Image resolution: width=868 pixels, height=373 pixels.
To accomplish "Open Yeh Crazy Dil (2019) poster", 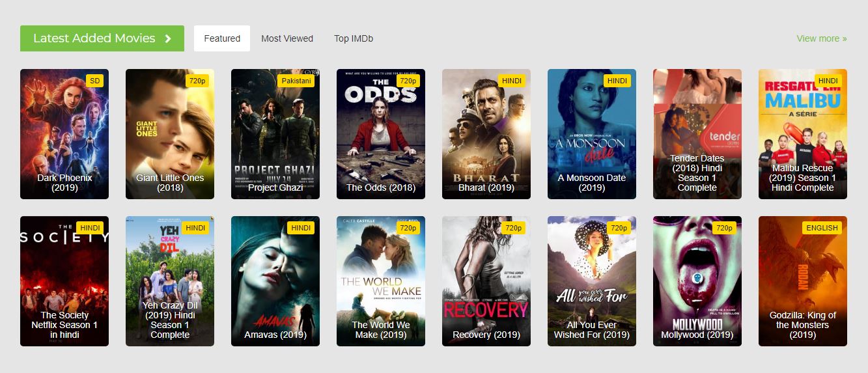I will (x=170, y=281).
